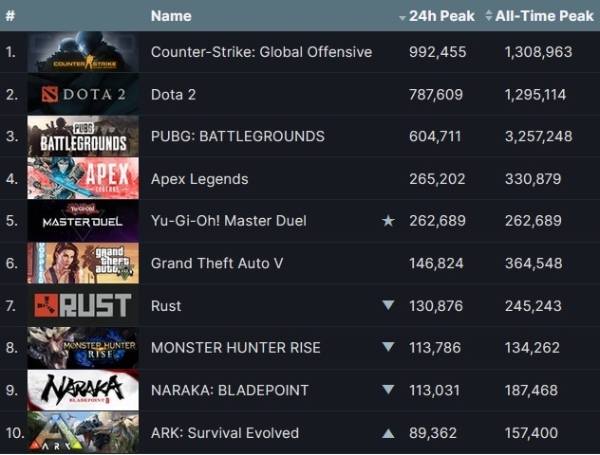Click the Naraka Bladepoint logo thumbnail
This screenshot has width=600, height=455.
coord(83,390)
